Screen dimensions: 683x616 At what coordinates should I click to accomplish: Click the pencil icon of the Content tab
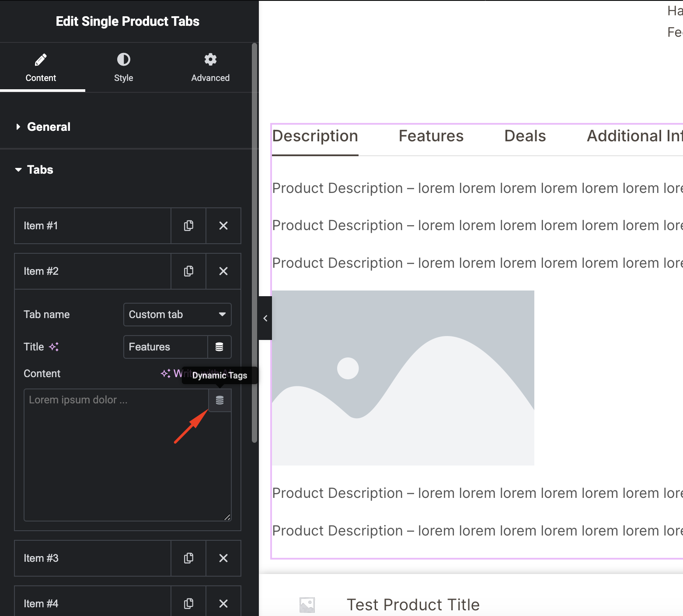(x=41, y=59)
